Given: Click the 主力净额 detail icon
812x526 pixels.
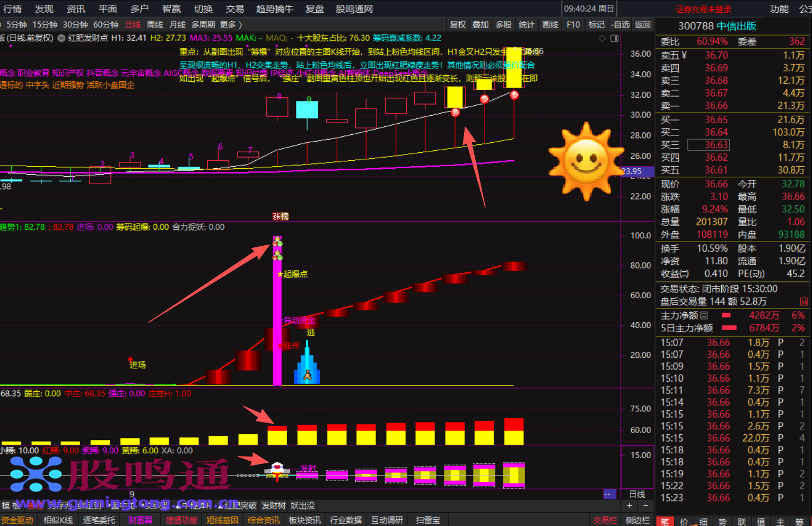Looking at the screenshot, I should click(704, 315).
